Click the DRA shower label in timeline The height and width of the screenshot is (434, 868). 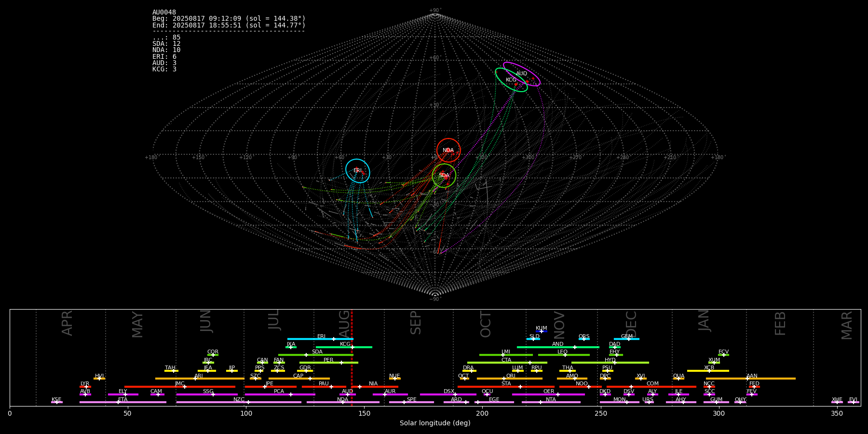[x=468, y=368]
